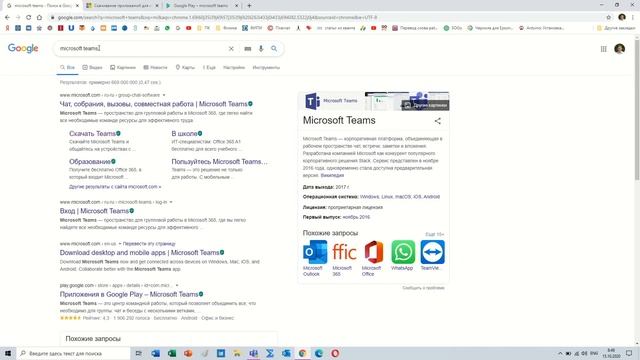
Task: Open Microsoft Teams from the taskbar
Action: click(253, 353)
